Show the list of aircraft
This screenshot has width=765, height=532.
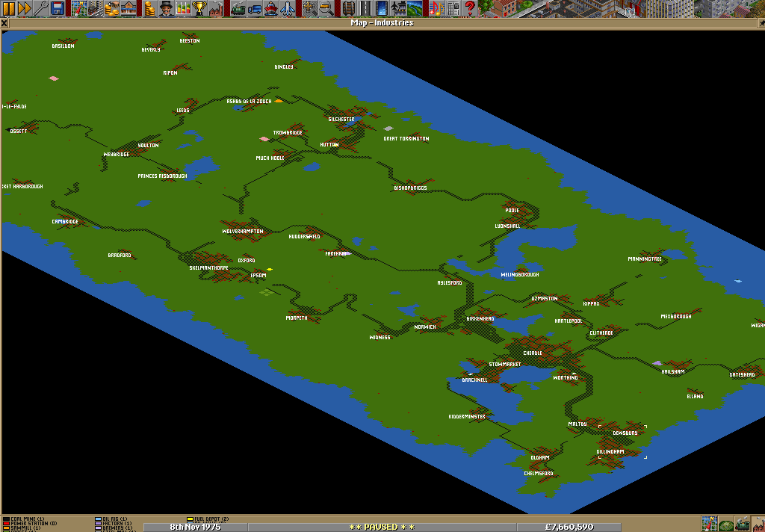pos(288,8)
